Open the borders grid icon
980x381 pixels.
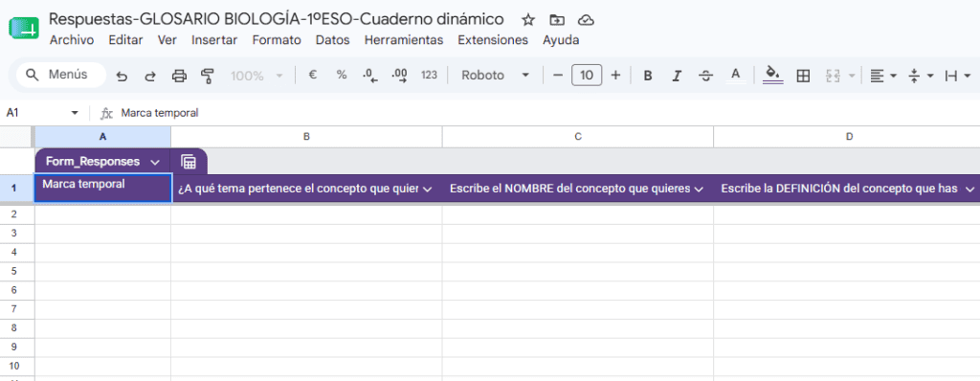[x=803, y=76]
